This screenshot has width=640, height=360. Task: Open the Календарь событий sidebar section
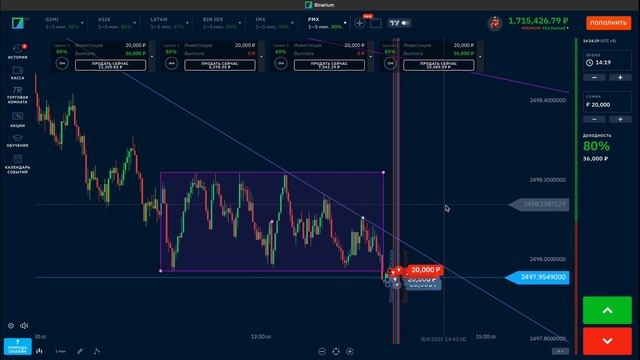click(18, 164)
